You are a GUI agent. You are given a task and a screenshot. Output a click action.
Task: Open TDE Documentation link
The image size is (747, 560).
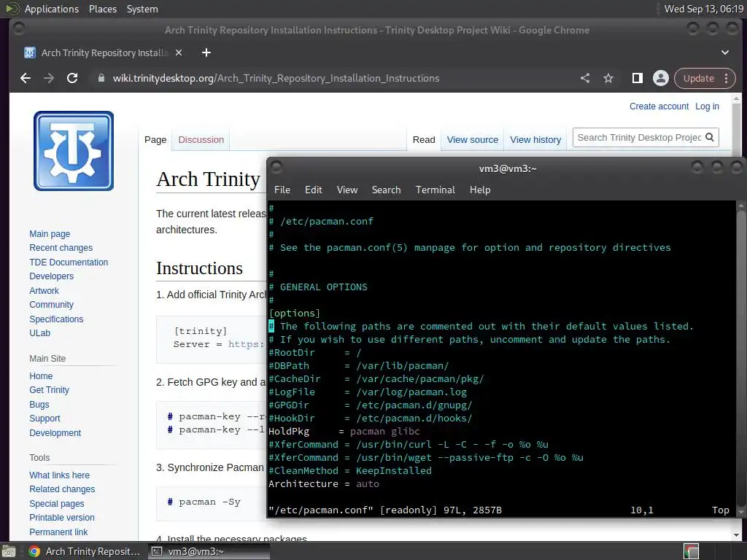coord(69,262)
